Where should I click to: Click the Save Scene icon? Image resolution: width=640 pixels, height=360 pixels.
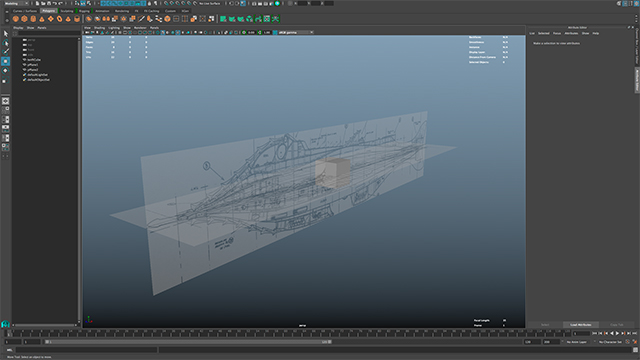coord(49,3)
